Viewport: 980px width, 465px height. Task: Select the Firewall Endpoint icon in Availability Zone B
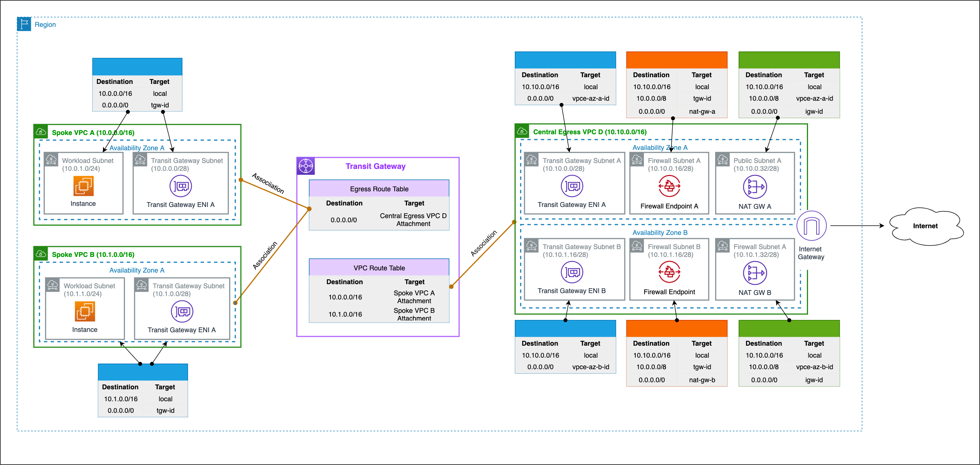tap(670, 273)
